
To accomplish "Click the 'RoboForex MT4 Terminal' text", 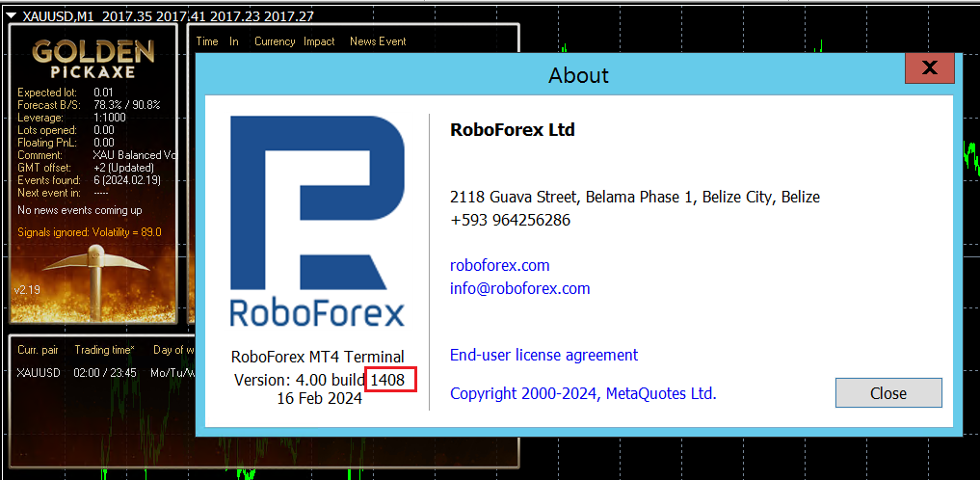I will click(317, 357).
